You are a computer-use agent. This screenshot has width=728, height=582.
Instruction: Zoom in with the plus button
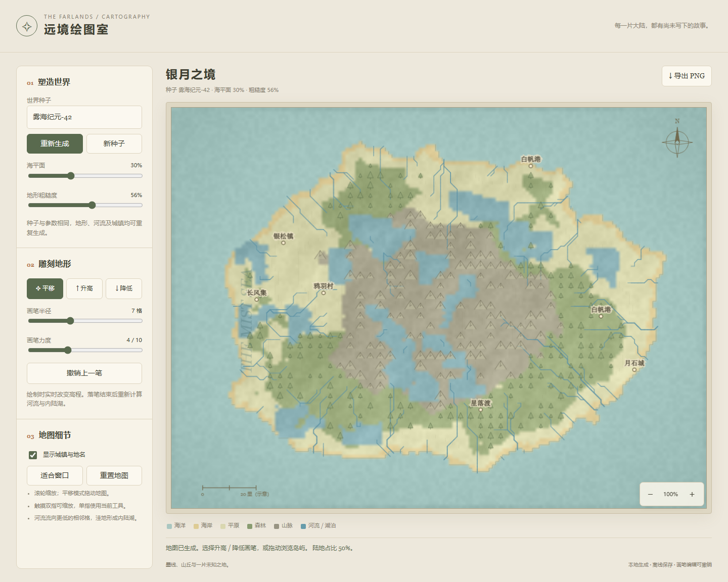[x=692, y=494]
